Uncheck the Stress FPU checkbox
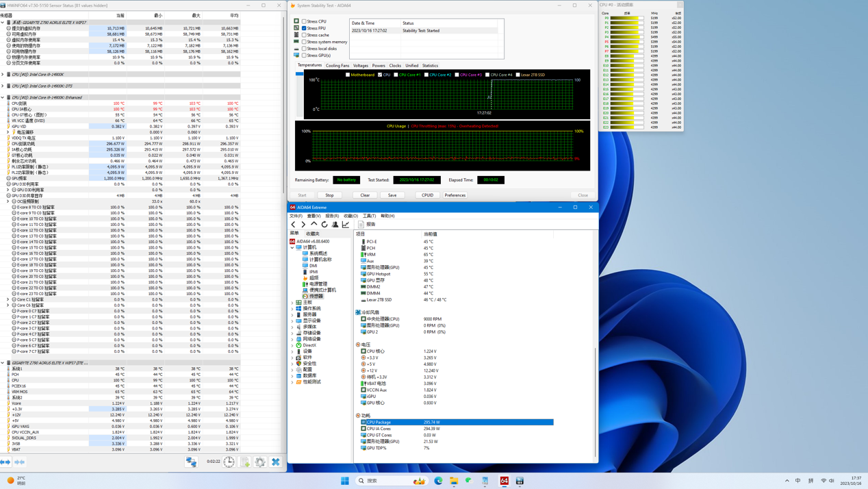868x489 pixels. pos(304,28)
